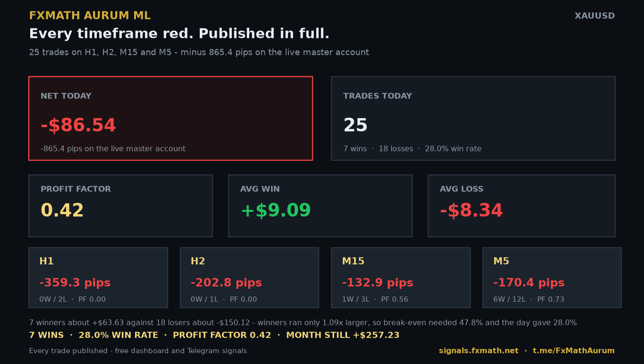The image size is (644, 364).
Task: Open the signals.fxmath.net link
Action: pyautogui.click(x=478, y=351)
